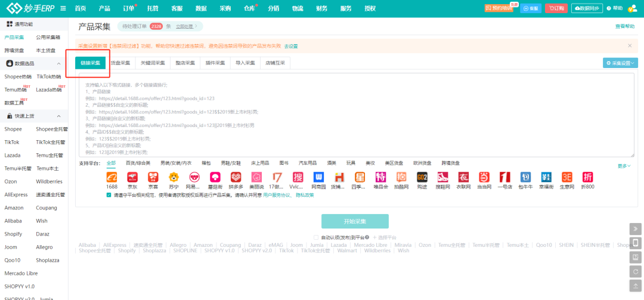Switch to 导入采集 tab
The image size is (644, 300).
coord(245,63)
